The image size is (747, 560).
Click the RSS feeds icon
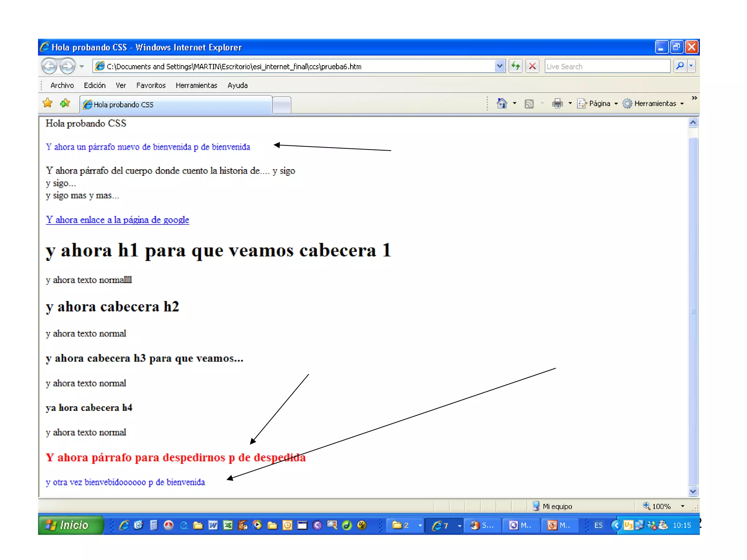529,104
